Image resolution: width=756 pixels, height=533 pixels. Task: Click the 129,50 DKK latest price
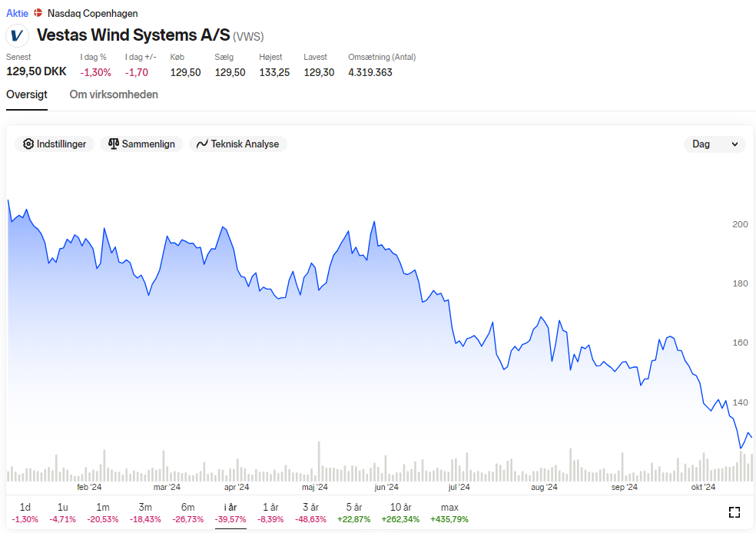pyautogui.click(x=36, y=71)
